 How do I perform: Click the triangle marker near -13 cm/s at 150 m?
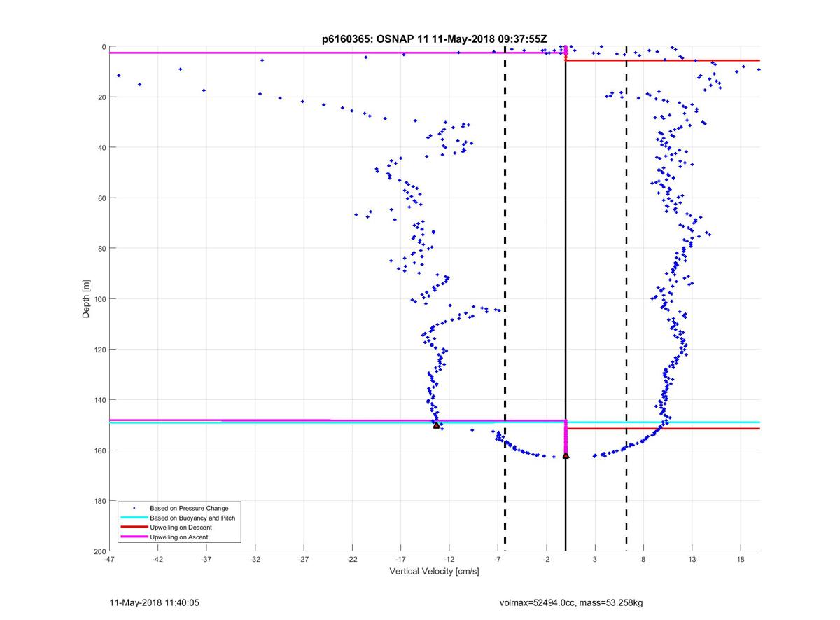[436, 425]
